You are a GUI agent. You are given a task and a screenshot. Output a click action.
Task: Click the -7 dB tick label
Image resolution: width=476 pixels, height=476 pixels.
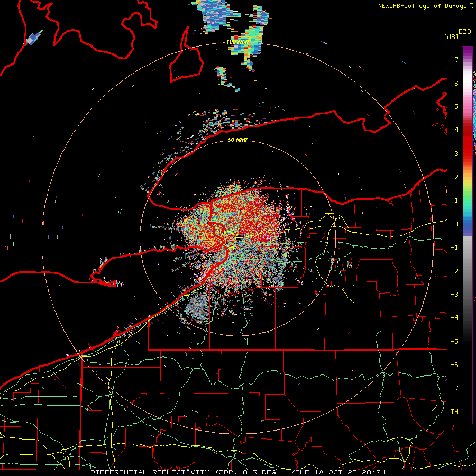[454, 388]
